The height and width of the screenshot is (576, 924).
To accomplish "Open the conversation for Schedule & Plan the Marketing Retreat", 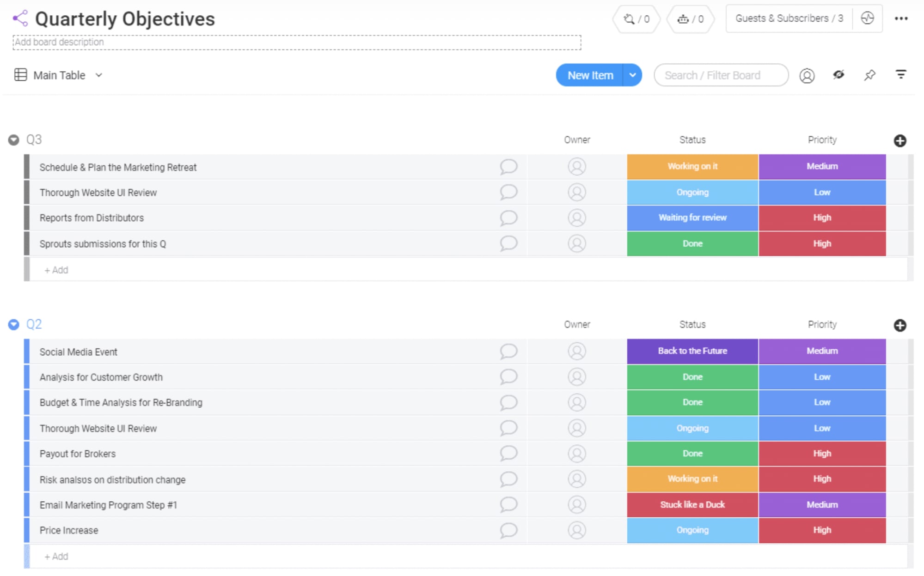I will point(508,167).
